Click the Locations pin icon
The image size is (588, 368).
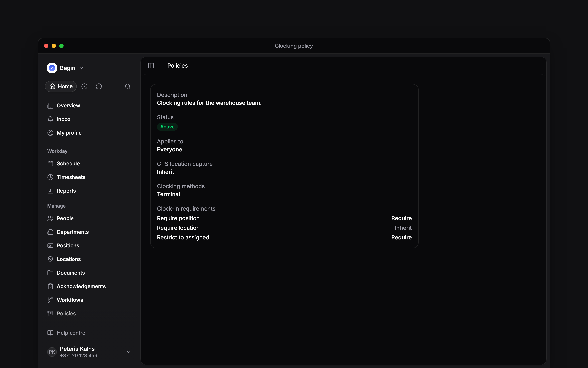pyautogui.click(x=50, y=259)
